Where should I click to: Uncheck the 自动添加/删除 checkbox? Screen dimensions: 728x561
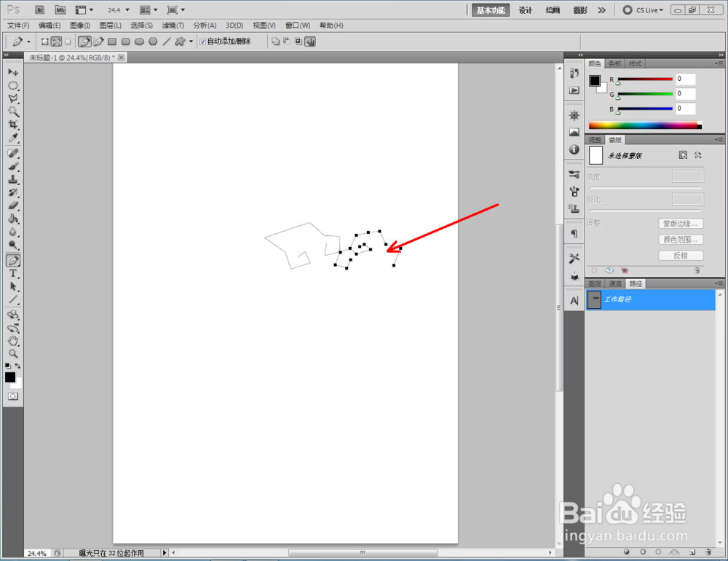coord(202,42)
